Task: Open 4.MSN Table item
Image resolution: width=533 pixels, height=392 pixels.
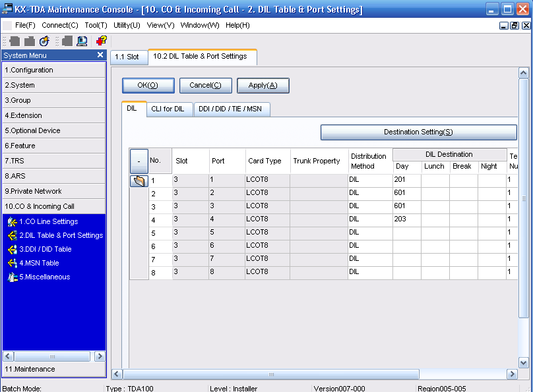Action: click(39, 263)
